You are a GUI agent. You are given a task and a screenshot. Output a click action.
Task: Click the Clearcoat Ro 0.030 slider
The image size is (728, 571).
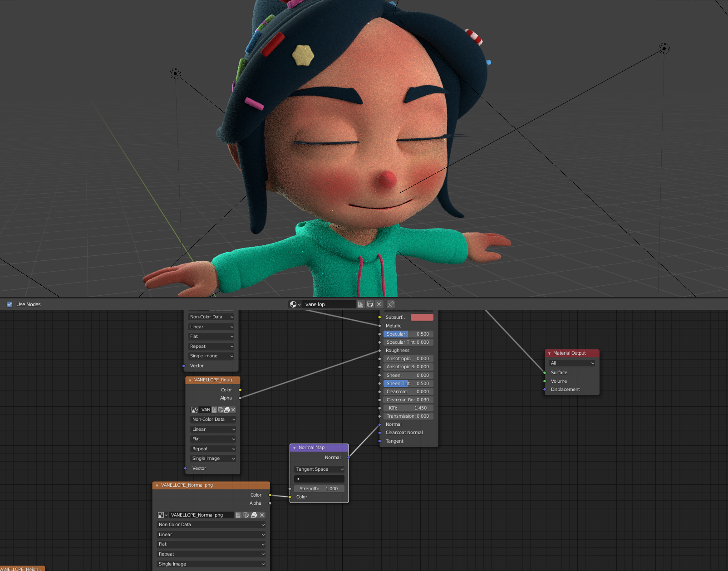(x=408, y=400)
